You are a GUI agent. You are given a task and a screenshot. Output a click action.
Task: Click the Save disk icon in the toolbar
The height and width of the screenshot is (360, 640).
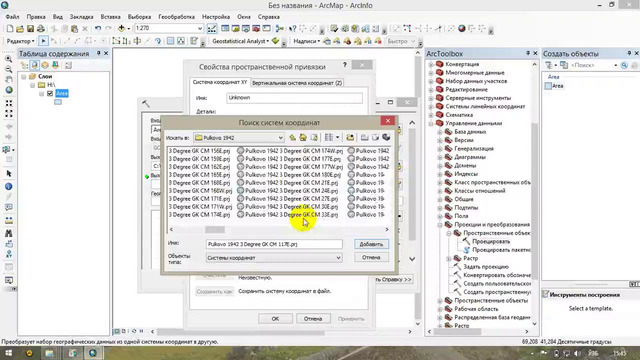(x=30, y=29)
